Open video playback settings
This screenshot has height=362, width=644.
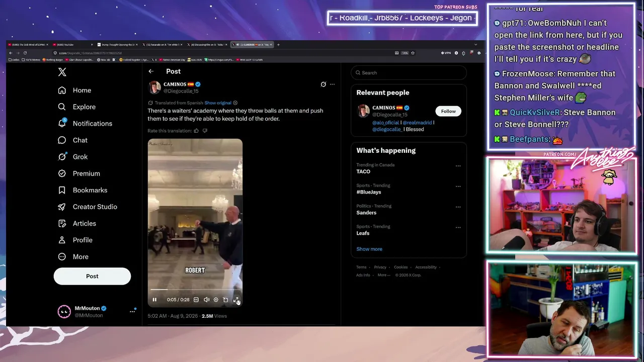tap(216, 300)
